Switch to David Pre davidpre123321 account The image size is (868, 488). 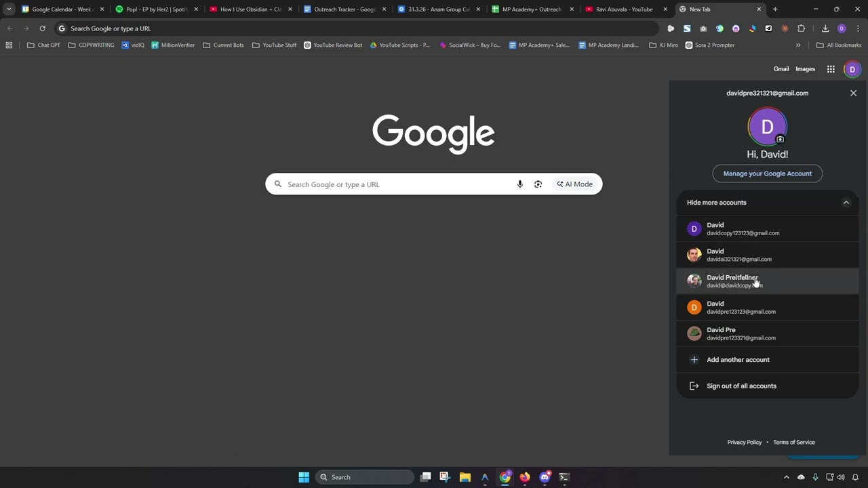coord(768,333)
